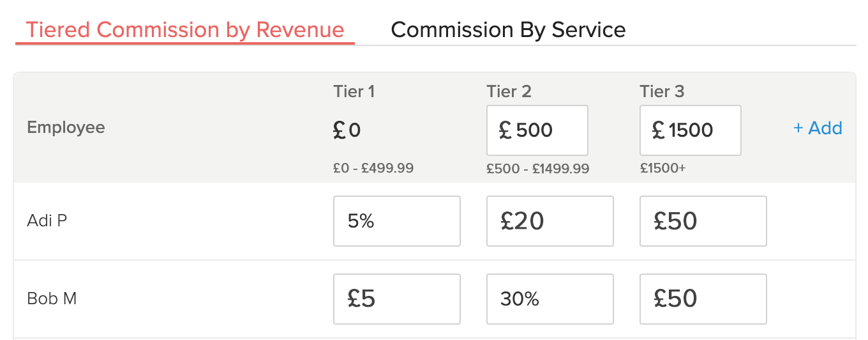Edit Bob M's Tier 2 30% commission

click(x=550, y=299)
